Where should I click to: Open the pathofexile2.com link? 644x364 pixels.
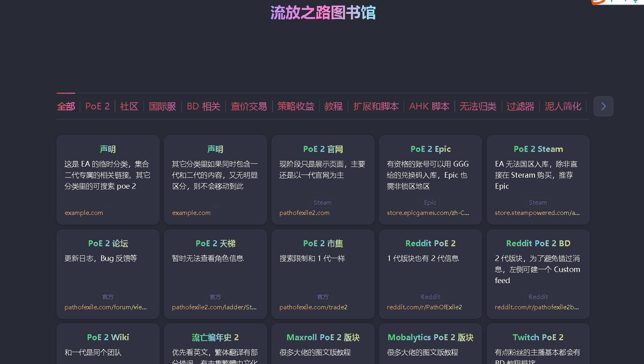coord(305,213)
